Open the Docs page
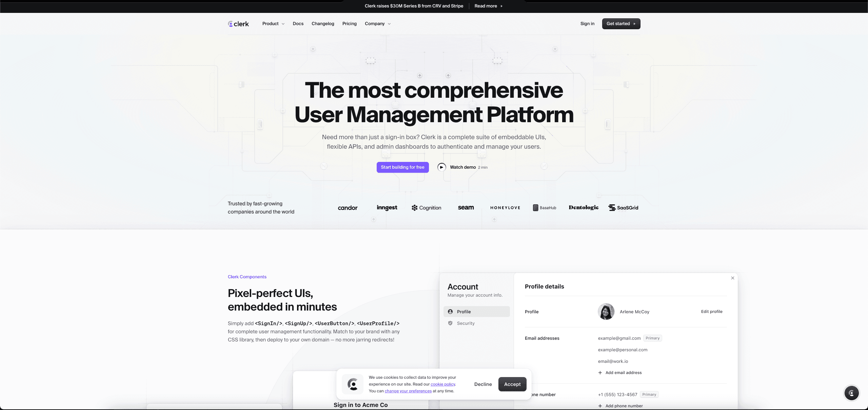868x410 pixels. pos(298,24)
